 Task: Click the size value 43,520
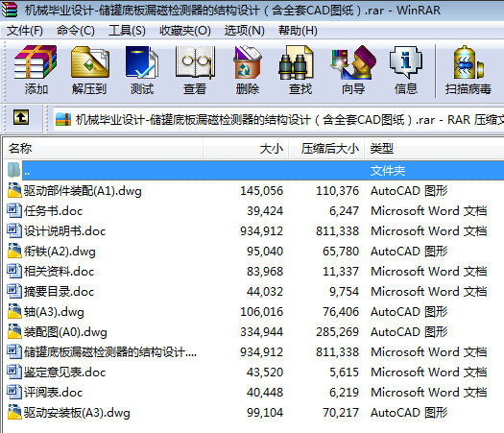[265, 373]
